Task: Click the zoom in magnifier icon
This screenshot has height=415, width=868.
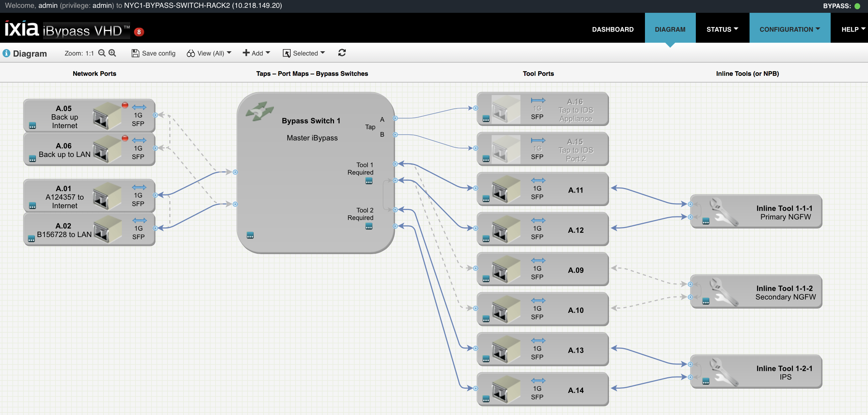Action: [x=112, y=53]
